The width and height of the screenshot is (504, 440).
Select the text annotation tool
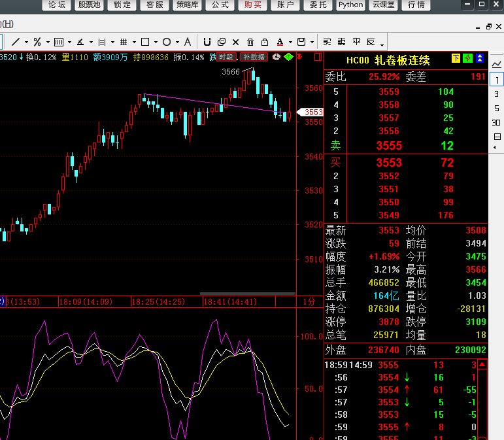(x=188, y=42)
